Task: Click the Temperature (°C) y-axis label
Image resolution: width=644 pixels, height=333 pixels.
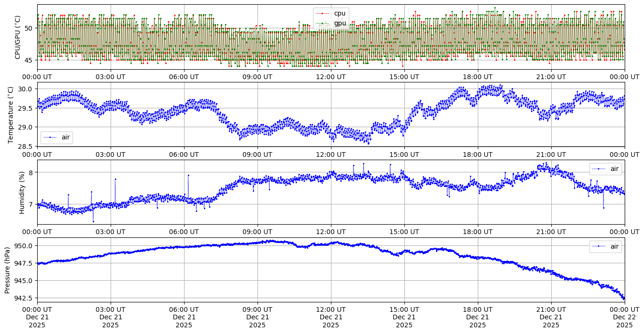Action: [11, 114]
